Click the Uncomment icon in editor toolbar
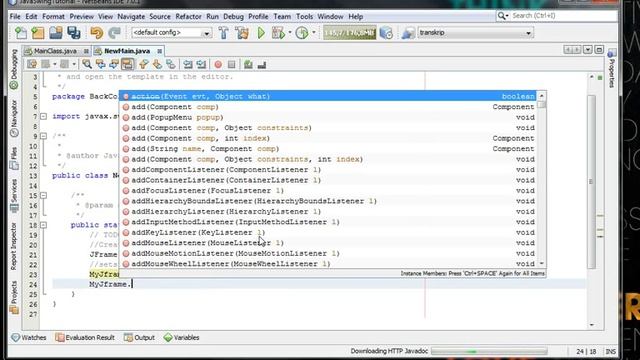 [262, 64]
